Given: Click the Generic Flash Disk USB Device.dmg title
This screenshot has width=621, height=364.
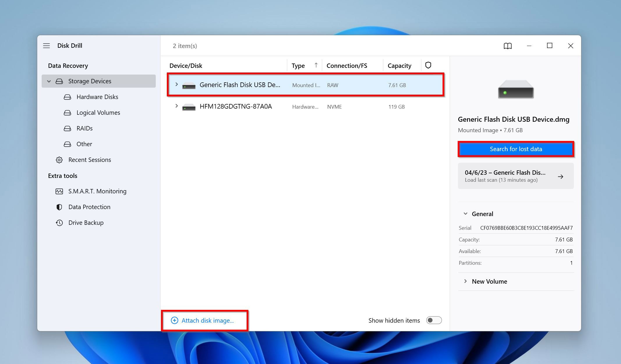Looking at the screenshot, I should pos(514,119).
